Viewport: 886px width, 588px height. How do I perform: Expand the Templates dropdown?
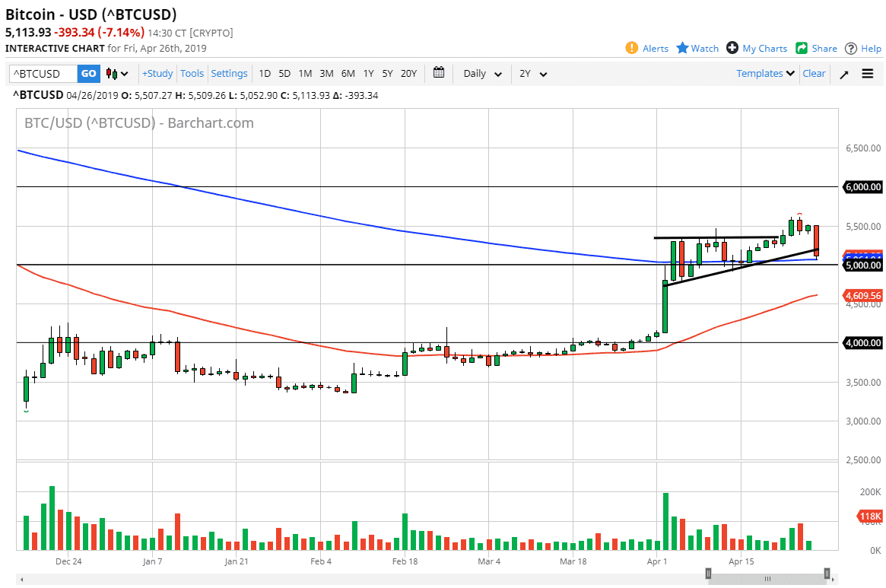tap(765, 73)
